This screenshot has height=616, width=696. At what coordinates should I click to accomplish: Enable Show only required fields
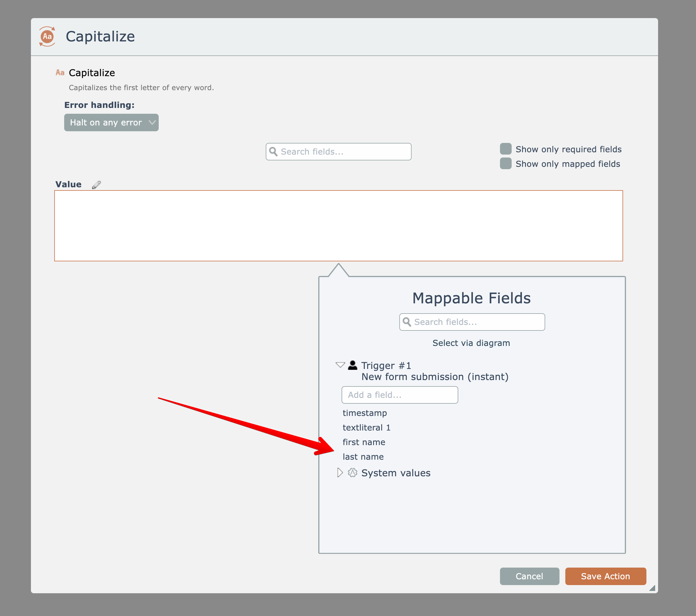506,149
